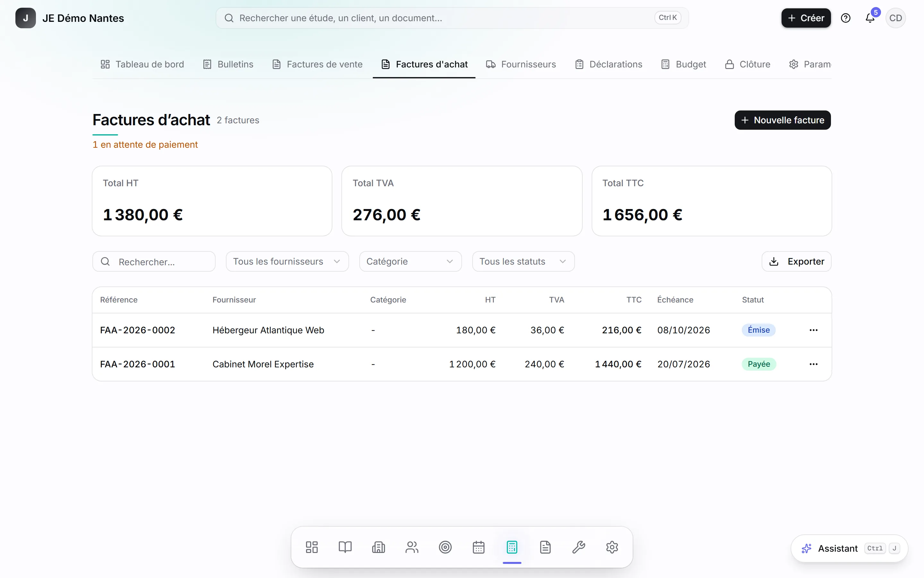This screenshot has width=924, height=578.
Task: Click the JE Démo Nantes title
Action: [x=83, y=18]
